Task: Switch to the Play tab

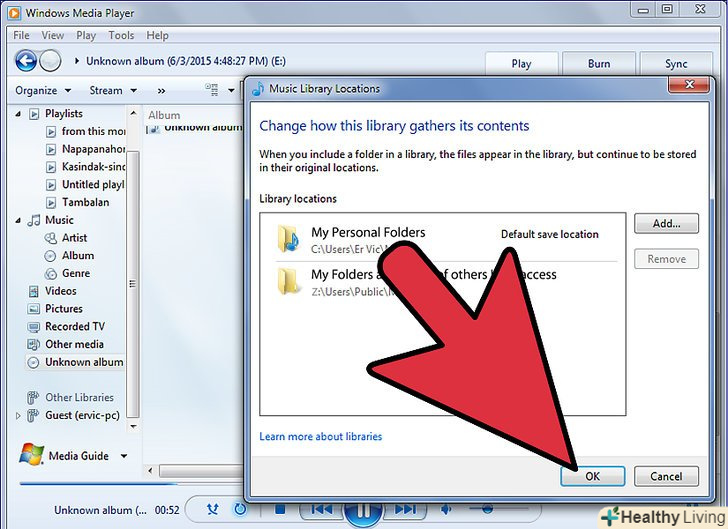Action: point(521,64)
